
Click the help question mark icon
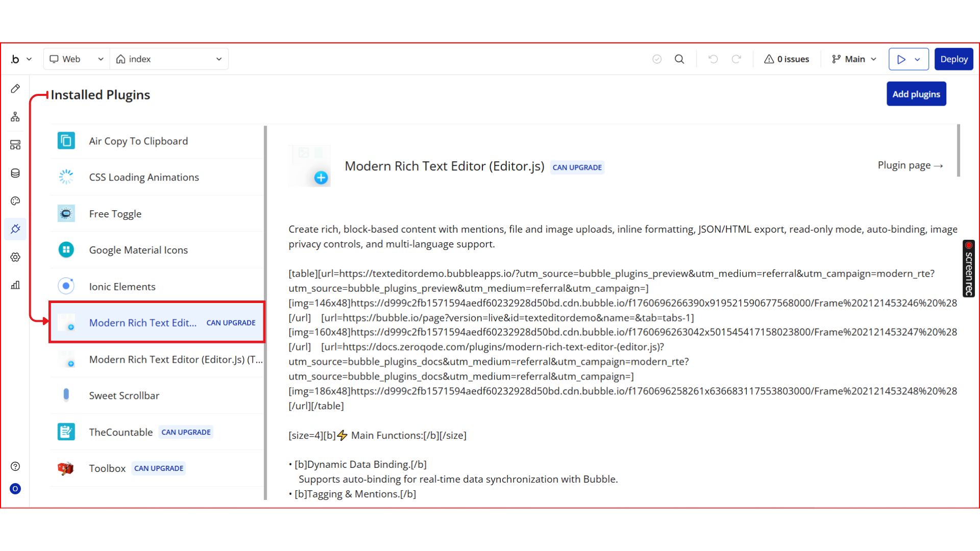(15, 466)
